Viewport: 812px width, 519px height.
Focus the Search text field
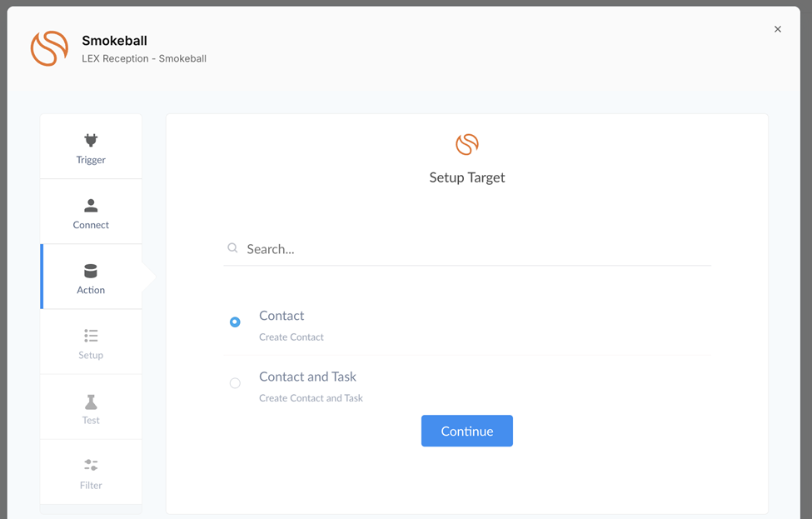(x=475, y=249)
